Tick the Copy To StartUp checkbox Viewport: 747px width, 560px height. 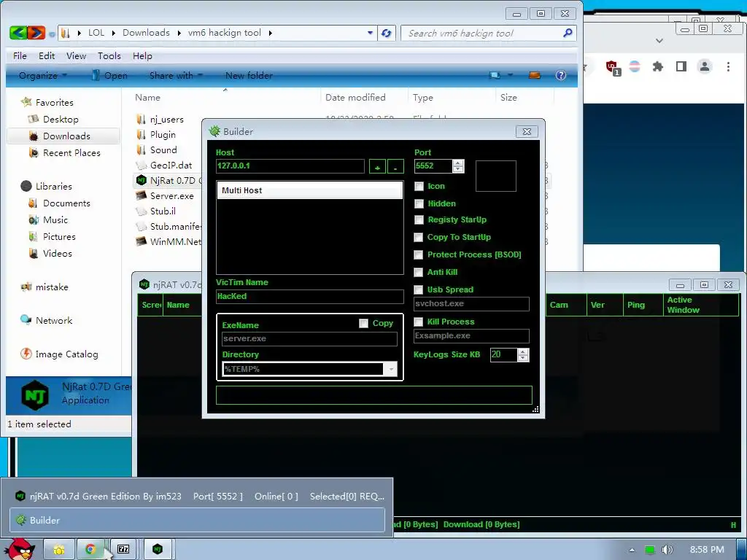pos(418,237)
